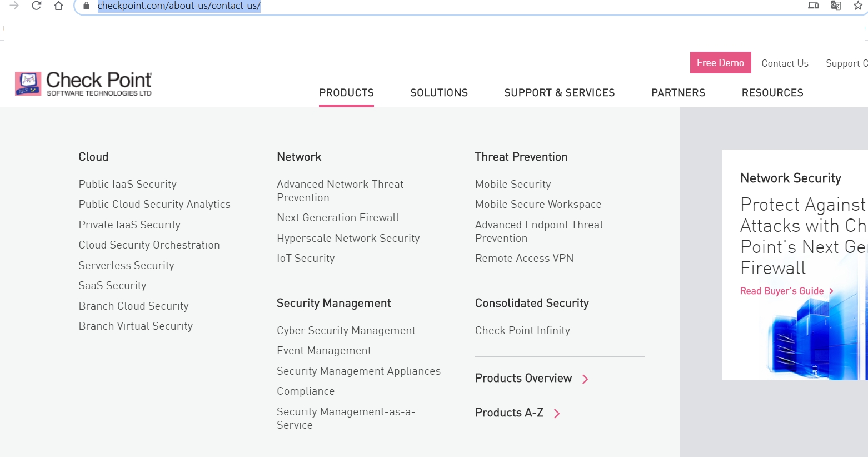868x457 pixels.
Task: Open the SOLUTIONS menu
Action: [x=439, y=93]
